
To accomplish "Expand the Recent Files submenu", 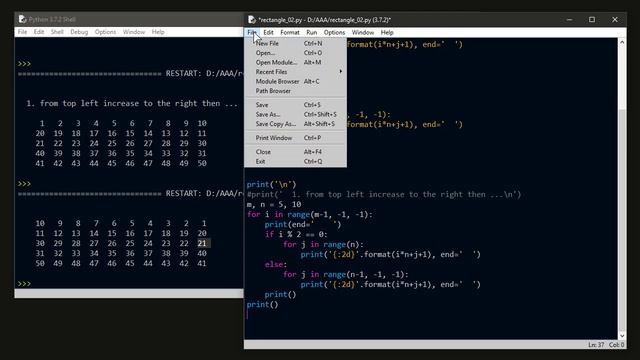I will pos(296,72).
